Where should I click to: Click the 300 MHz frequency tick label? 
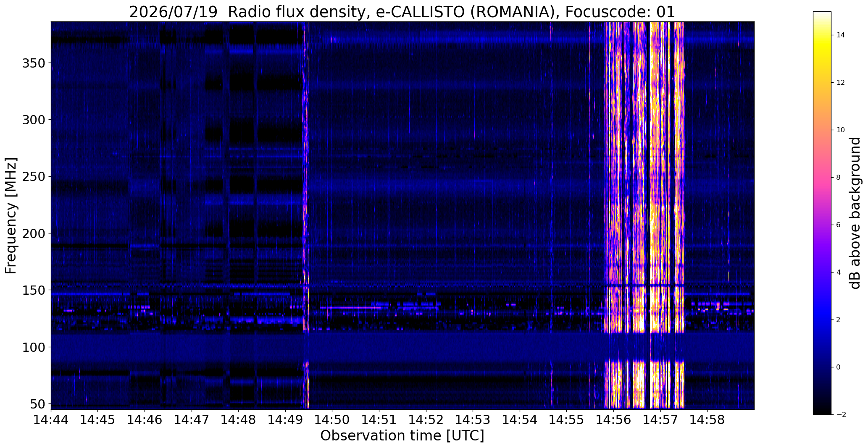(x=34, y=120)
